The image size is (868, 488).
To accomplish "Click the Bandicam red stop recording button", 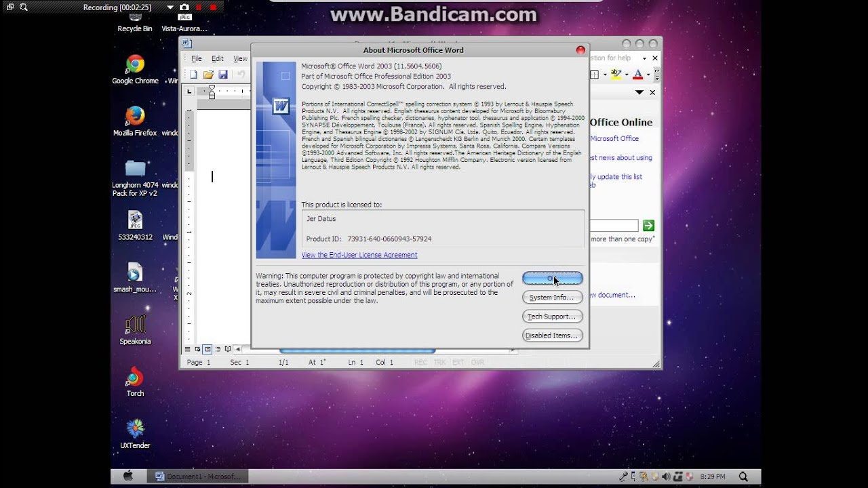I will 213,7.
